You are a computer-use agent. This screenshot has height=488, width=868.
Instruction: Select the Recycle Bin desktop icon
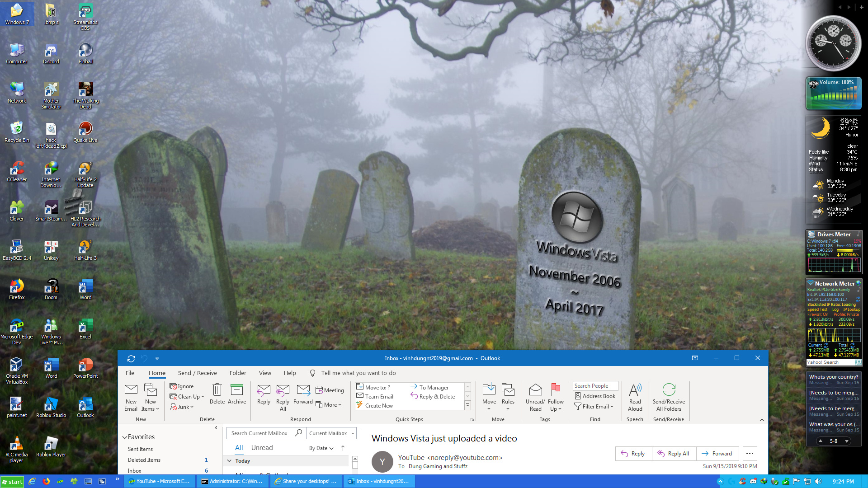(17, 132)
